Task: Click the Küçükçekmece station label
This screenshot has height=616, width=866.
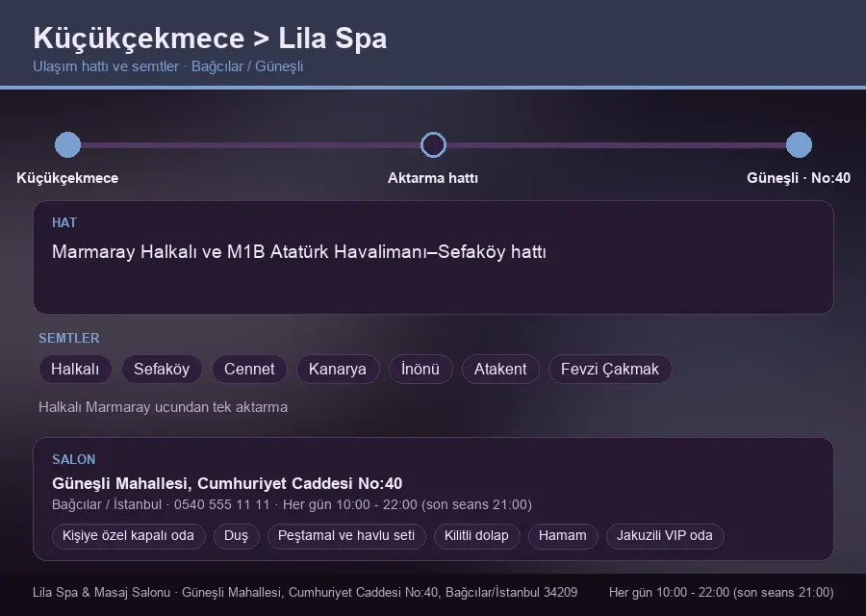Action: pos(67,178)
